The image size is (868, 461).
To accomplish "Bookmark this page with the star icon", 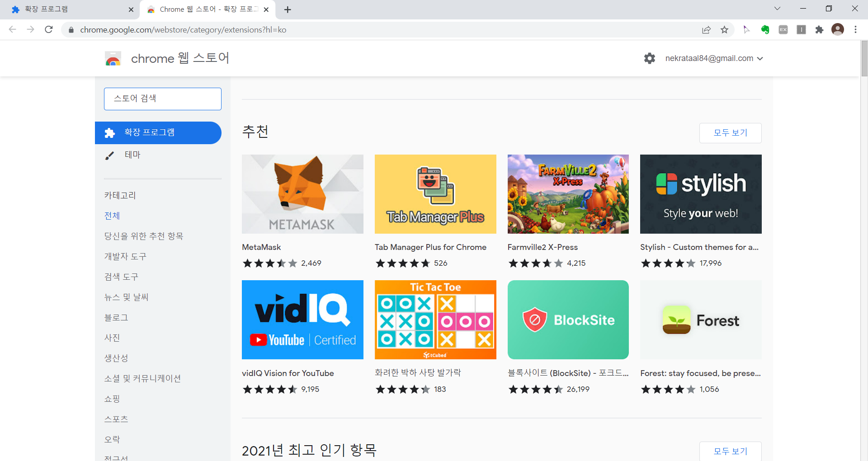I will click(x=725, y=30).
